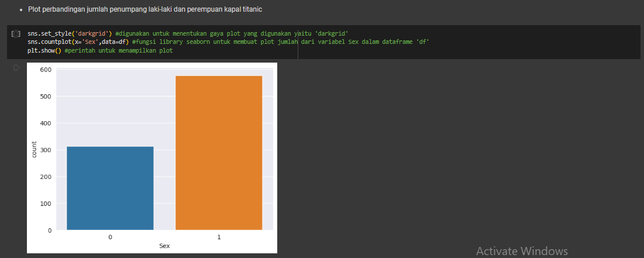Click the 300 tick on y-axis

(x=46, y=150)
